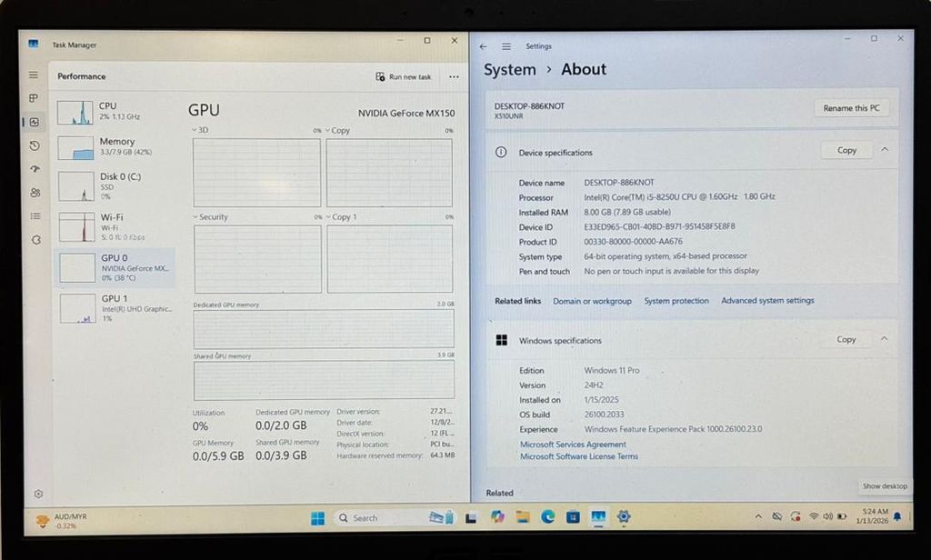Open the Users page icon in sidebar
Screen dimensions: 931x560
coord(35,193)
